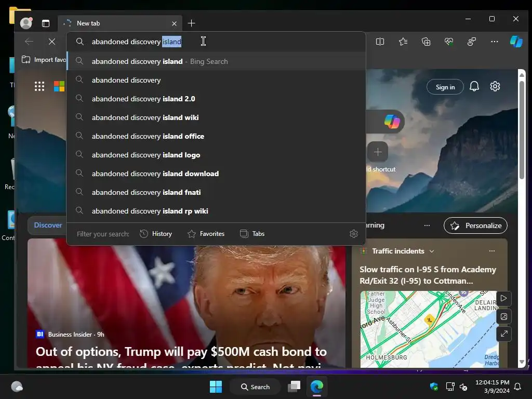Viewport: 532px width, 399px height.
Task: Click image icon beside traffic map
Action: pos(504,316)
